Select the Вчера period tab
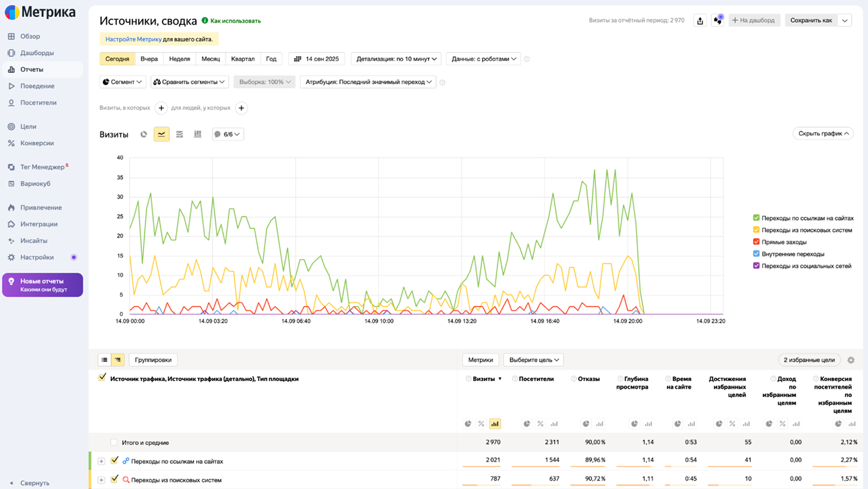This screenshot has height=489, width=868. point(149,59)
